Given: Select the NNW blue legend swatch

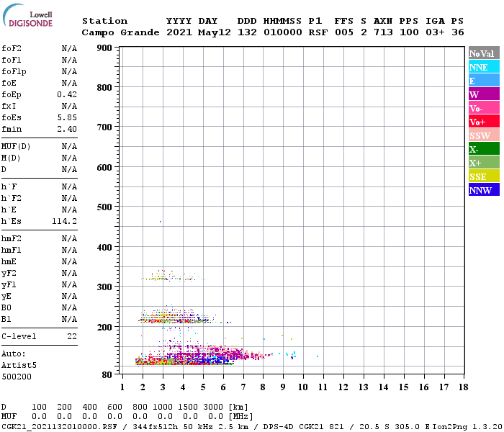Looking at the screenshot, I should [484, 190].
